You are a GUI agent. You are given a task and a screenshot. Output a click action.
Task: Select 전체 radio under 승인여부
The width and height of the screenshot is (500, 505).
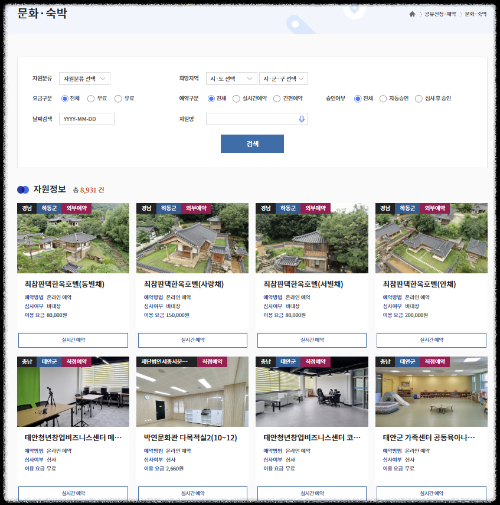pyautogui.click(x=357, y=99)
